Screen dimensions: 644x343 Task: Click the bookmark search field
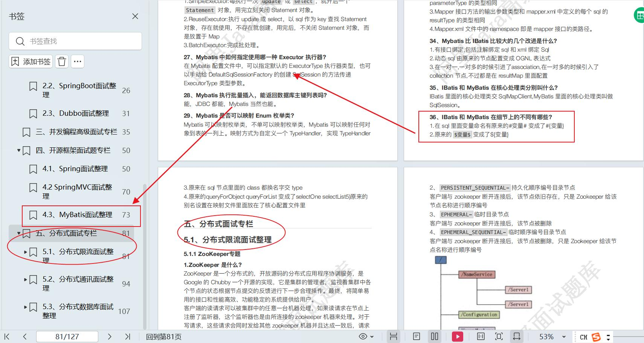click(75, 41)
